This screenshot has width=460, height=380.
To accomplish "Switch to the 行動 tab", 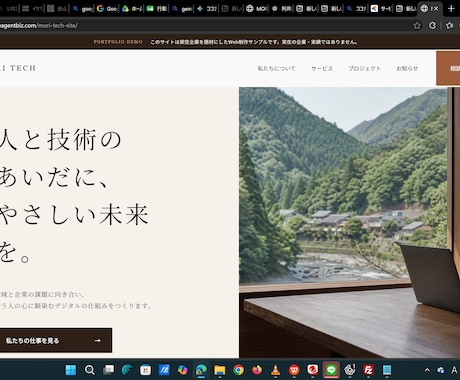I will point(157,8).
